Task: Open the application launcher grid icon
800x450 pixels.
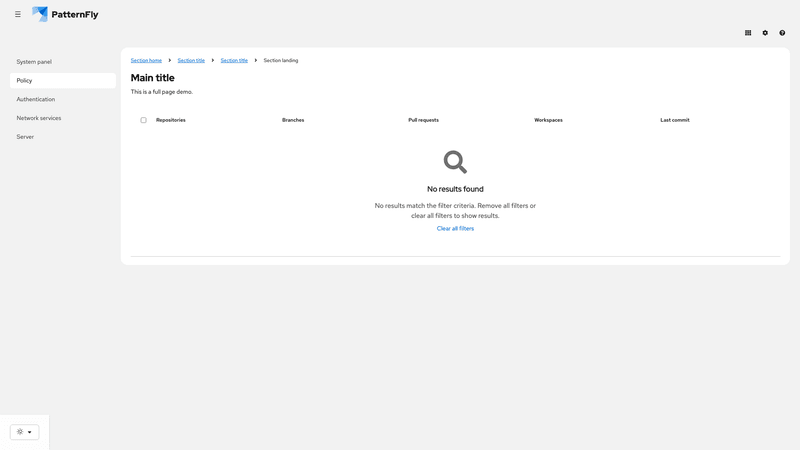Action: (748, 33)
